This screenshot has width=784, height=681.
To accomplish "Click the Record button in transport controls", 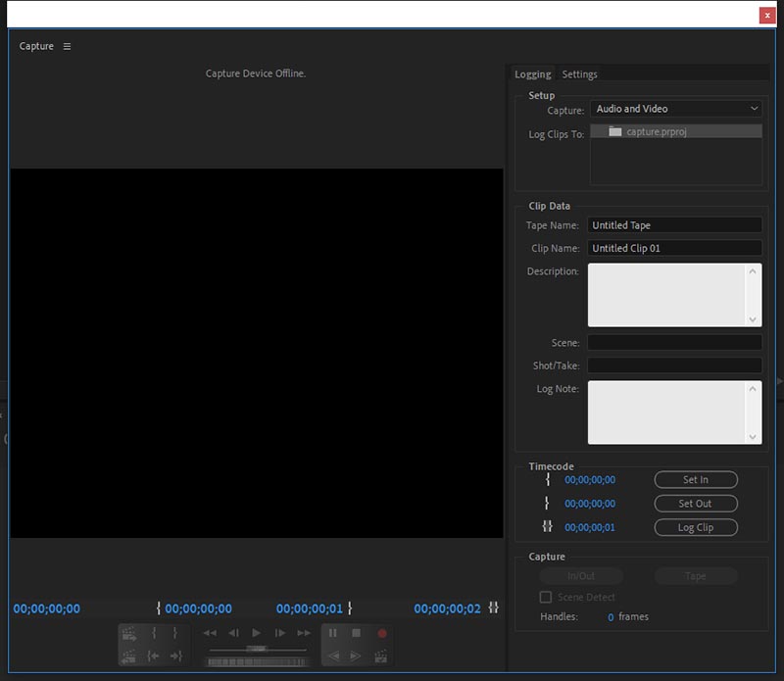I will point(382,634).
